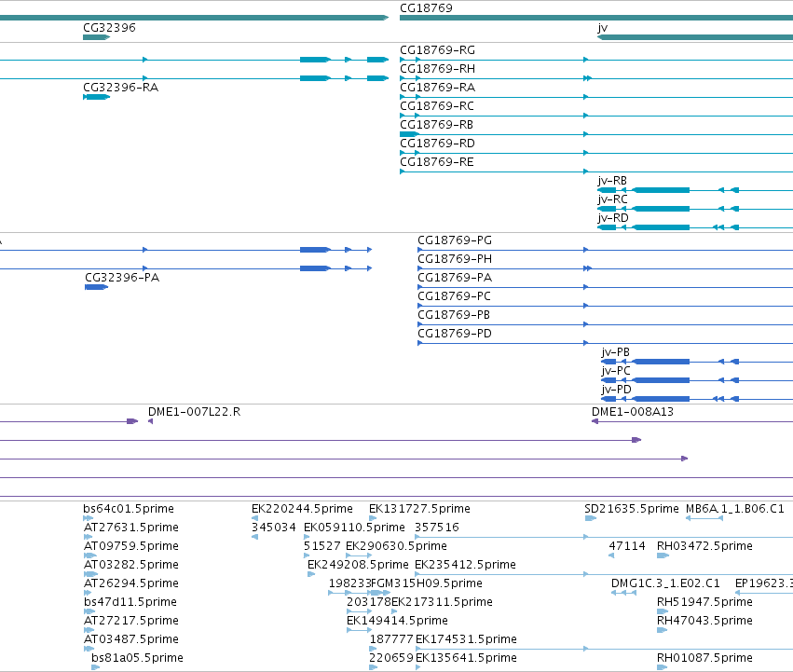
Task: Click EST EK220244.5prime
Action: coord(302,509)
